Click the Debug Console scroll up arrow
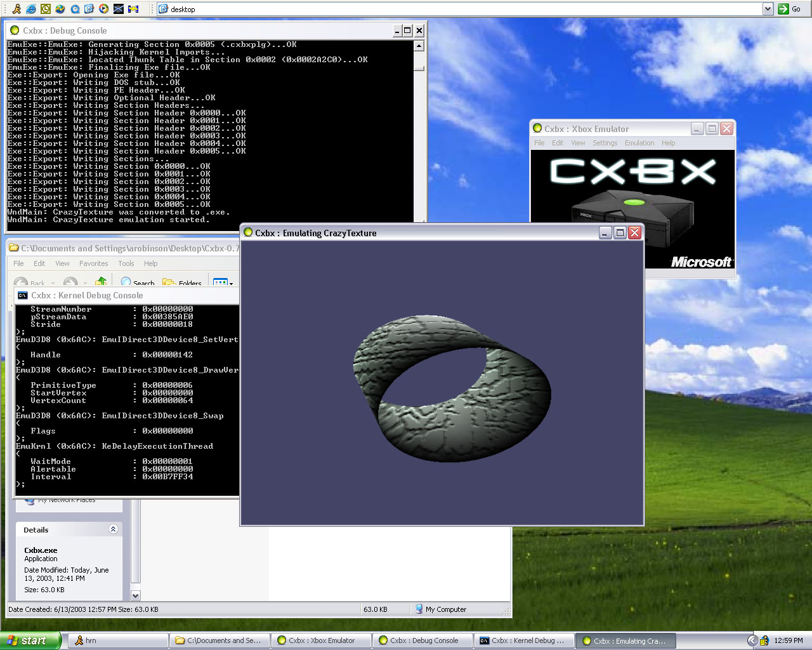This screenshot has width=812, height=650. (419, 46)
